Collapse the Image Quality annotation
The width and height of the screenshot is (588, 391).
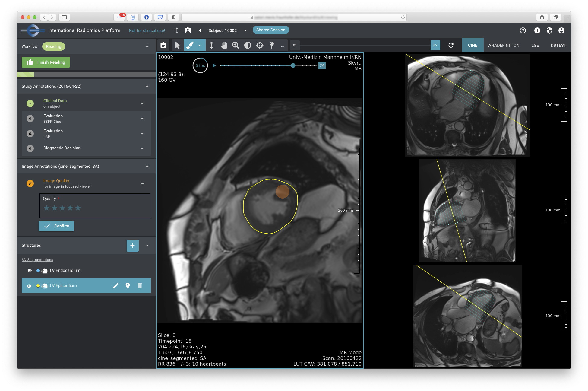tap(142, 183)
